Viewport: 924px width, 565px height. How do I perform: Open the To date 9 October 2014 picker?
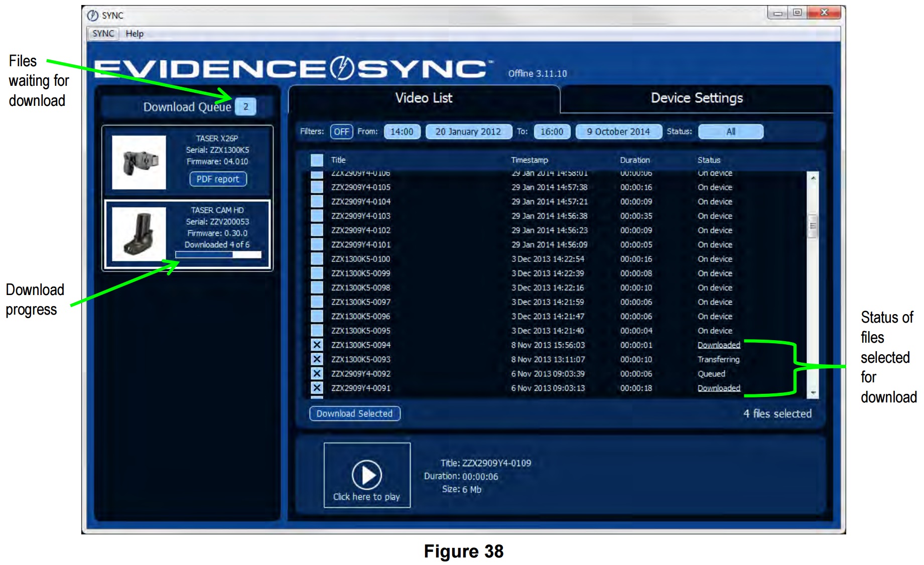[x=618, y=131]
